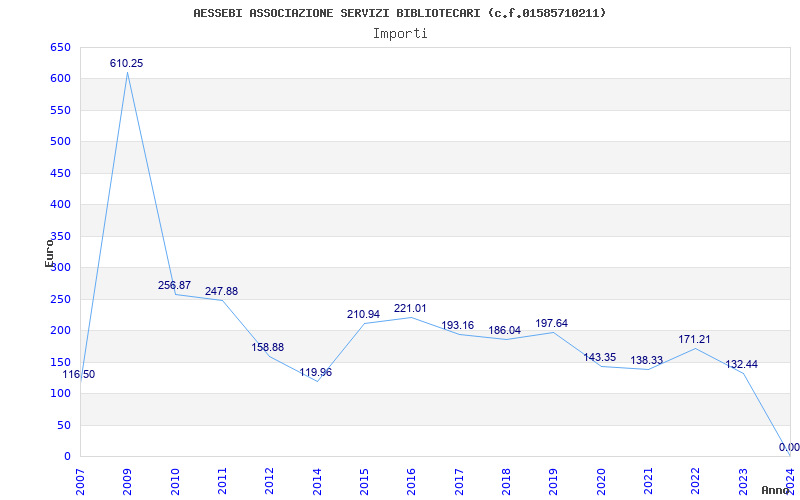
Task: Click the 0.00 data label
Action: pos(789,447)
